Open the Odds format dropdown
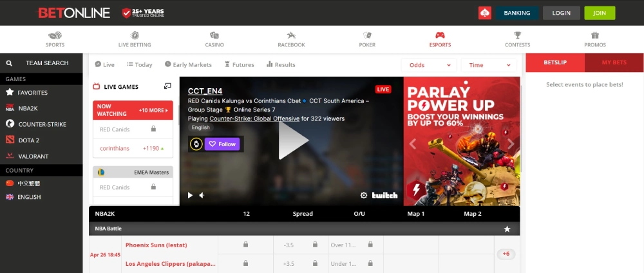This screenshot has height=273, width=644. click(x=429, y=65)
